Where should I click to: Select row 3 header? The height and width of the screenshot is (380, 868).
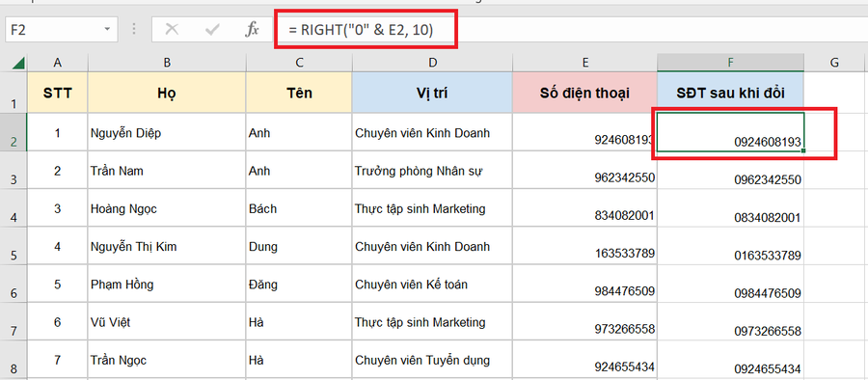[14, 170]
